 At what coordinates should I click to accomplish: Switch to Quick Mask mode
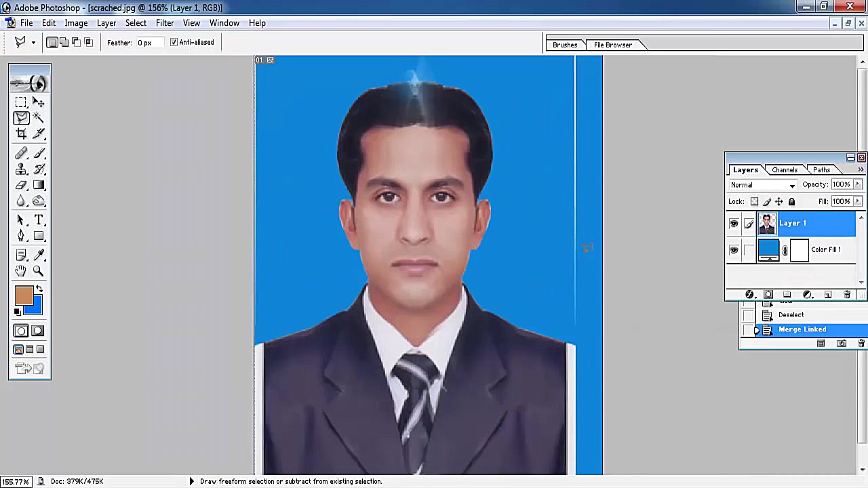coord(37,331)
